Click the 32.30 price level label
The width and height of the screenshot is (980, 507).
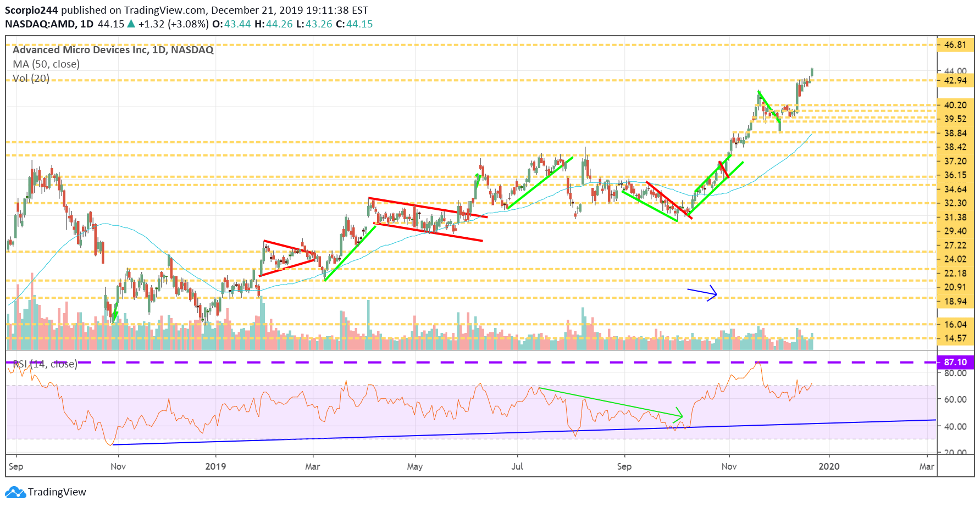point(955,203)
